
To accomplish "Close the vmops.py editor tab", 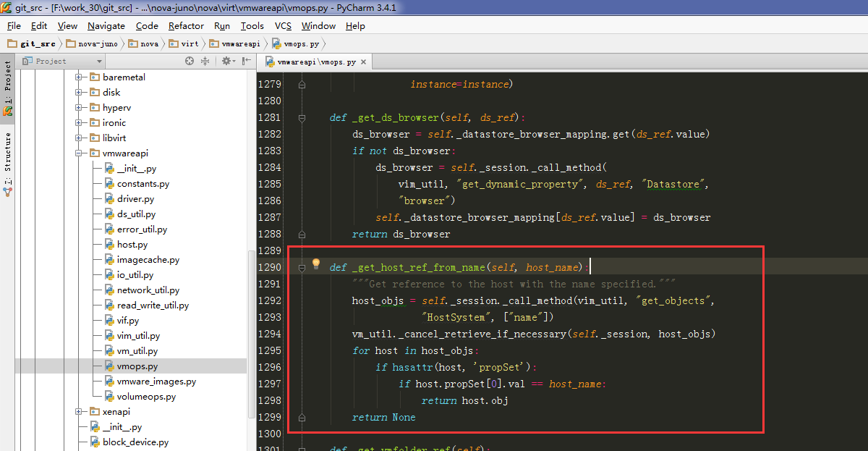I will click(x=364, y=62).
